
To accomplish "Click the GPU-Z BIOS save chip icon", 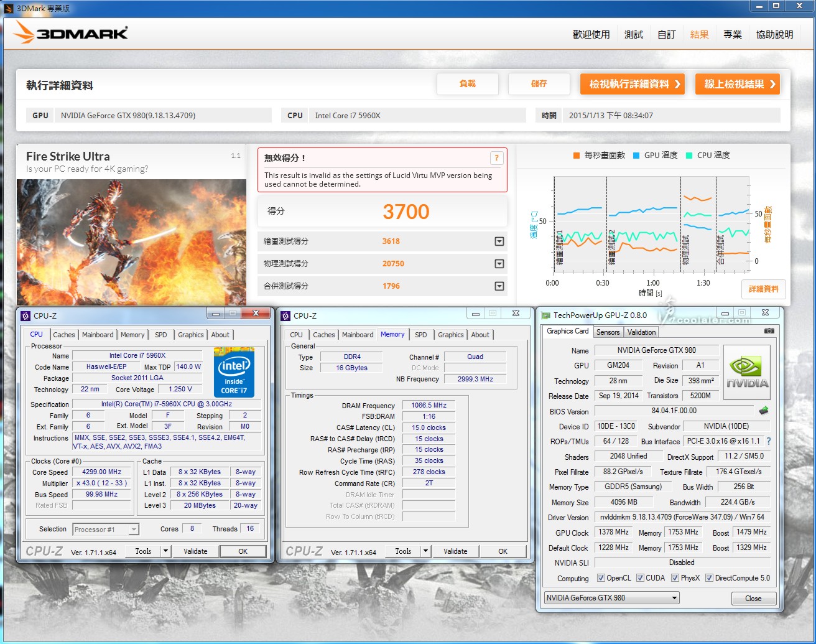I will [764, 411].
